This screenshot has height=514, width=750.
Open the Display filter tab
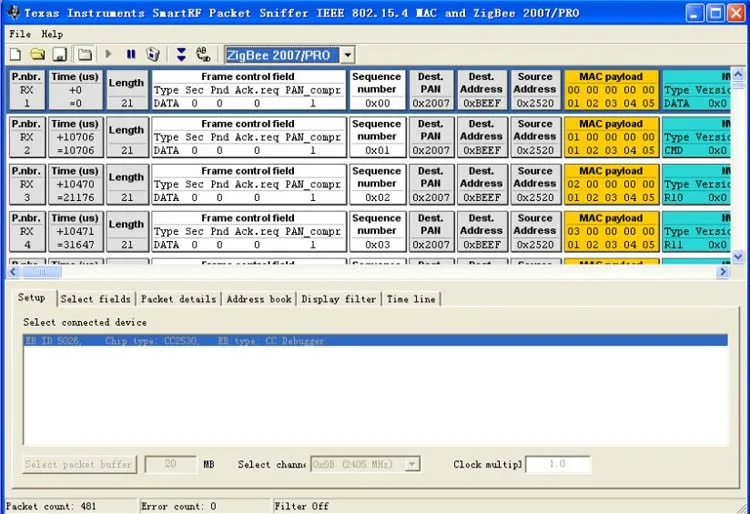(x=339, y=299)
